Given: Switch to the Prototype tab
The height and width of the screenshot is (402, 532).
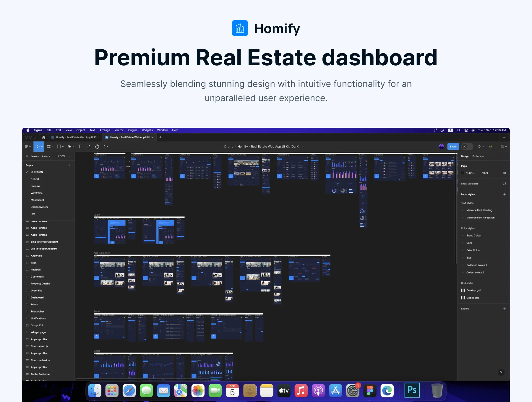Looking at the screenshot, I should (478, 156).
